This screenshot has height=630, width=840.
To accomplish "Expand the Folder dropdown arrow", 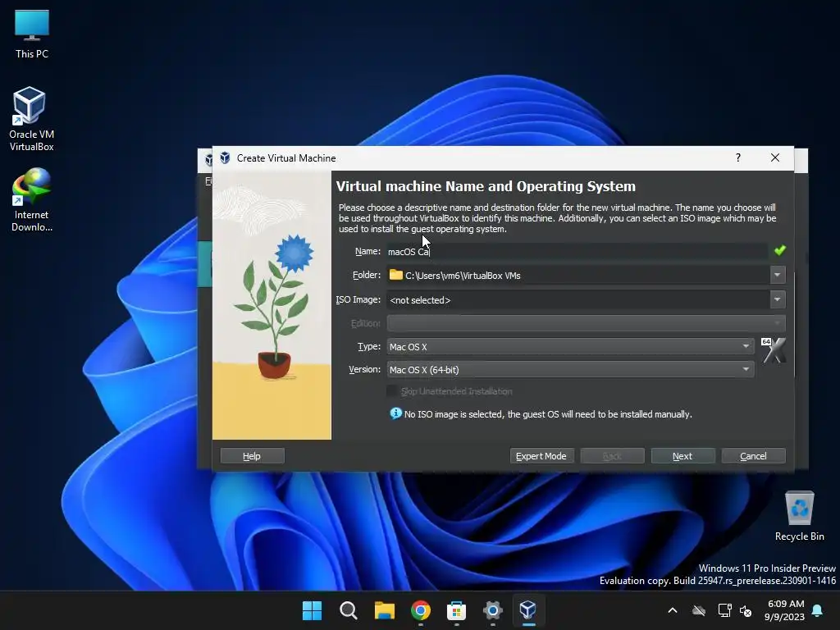I will pyautogui.click(x=778, y=275).
